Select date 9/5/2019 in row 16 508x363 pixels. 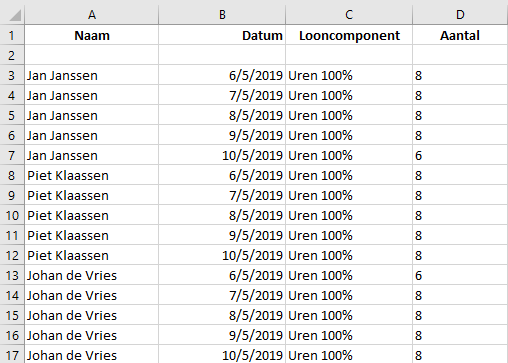click(222, 335)
